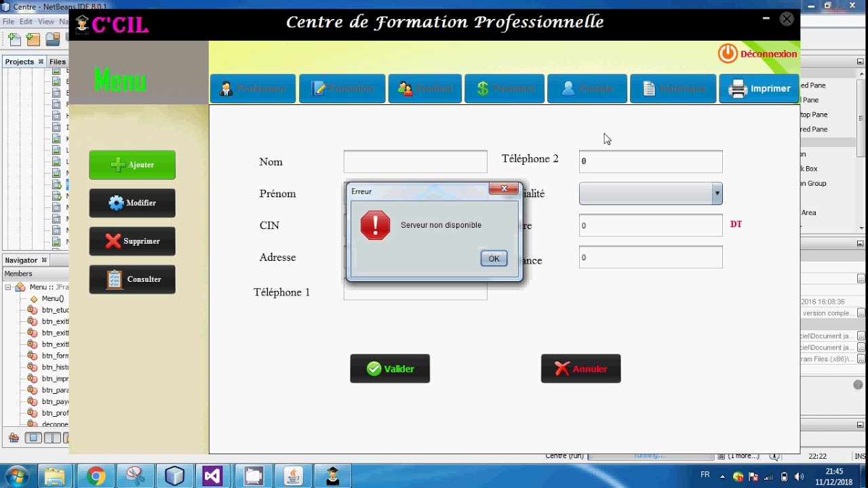Click the Consulter clipboard button
The width and height of the screenshot is (868, 488).
click(132, 279)
